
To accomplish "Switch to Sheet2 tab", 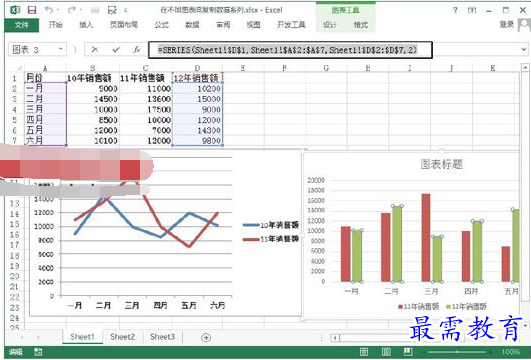I will point(122,337).
